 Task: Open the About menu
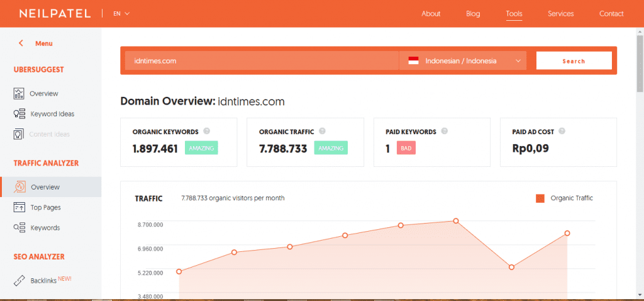431,14
